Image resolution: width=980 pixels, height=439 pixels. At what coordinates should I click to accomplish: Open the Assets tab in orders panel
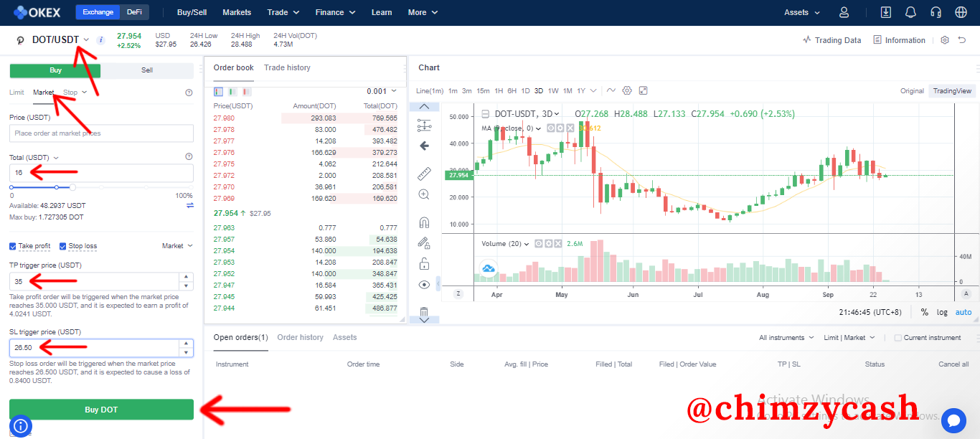345,337
